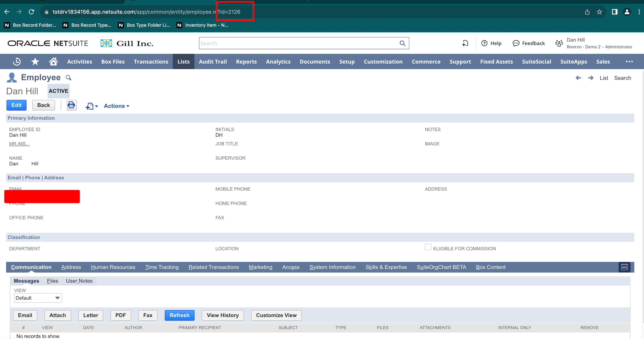
Task: Toggle Eligible for Commission checkbox
Action: [428, 247]
